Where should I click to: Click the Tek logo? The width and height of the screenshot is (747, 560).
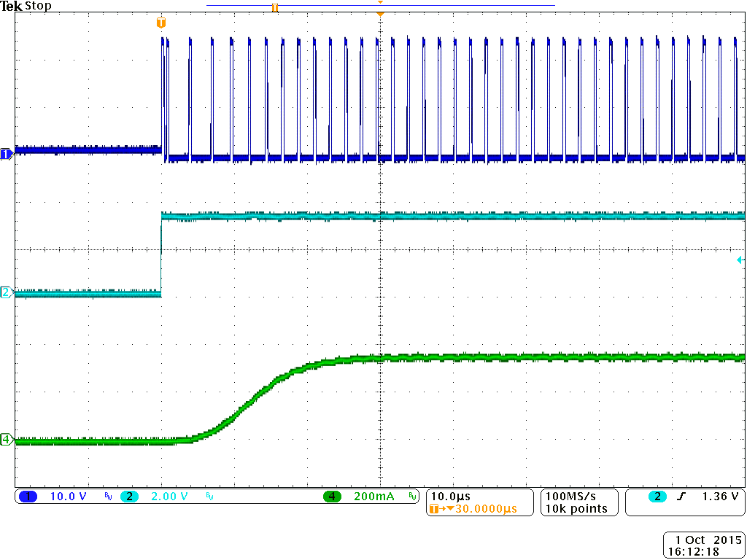[12, 6]
